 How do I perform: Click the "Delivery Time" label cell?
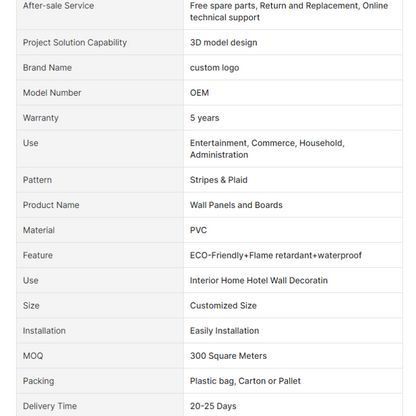point(100,405)
